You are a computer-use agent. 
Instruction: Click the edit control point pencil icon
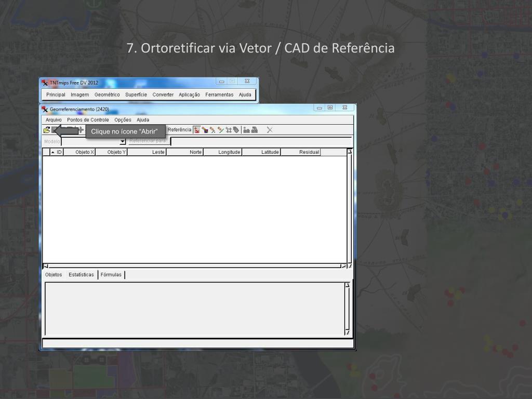212,130
